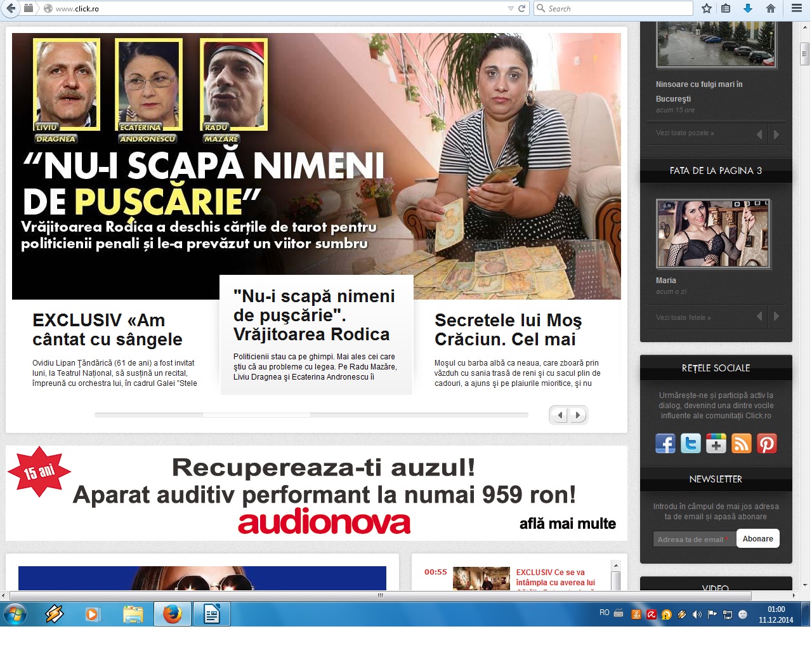Screen dimensions: 812x650
Task: Expand the URL bar history dropdown
Action: click(x=511, y=8)
